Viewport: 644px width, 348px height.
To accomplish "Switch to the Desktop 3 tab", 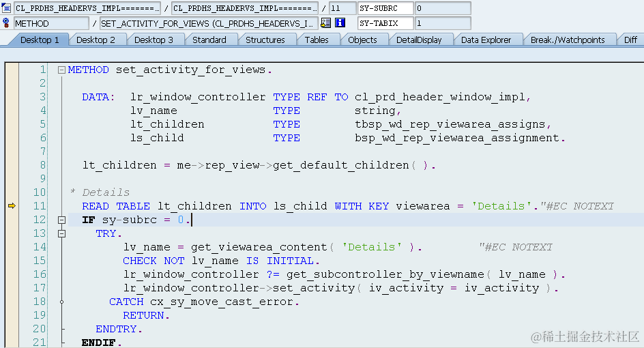I will [153, 40].
